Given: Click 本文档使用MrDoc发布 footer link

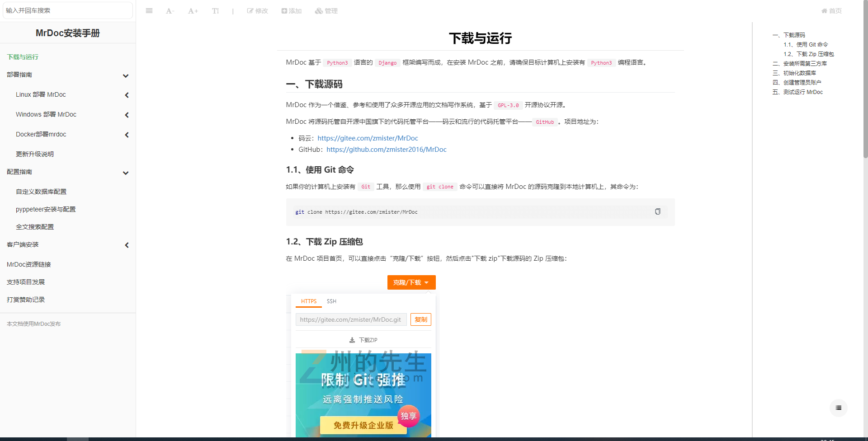Looking at the screenshot, I should [33, 324].
